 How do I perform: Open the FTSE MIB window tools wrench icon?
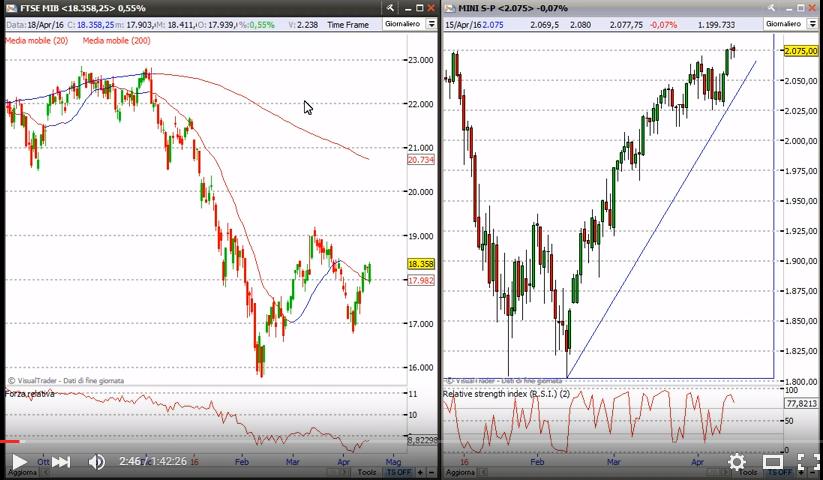click(390, 8)
